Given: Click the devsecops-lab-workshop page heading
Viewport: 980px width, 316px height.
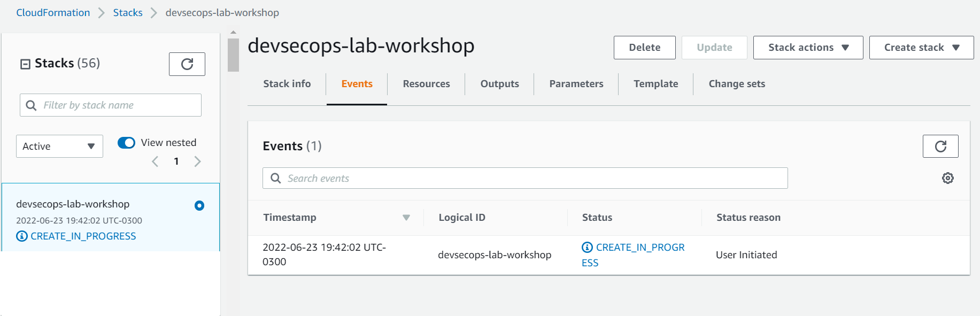Looking at the screenshot, I should click(x=361, y=45).
